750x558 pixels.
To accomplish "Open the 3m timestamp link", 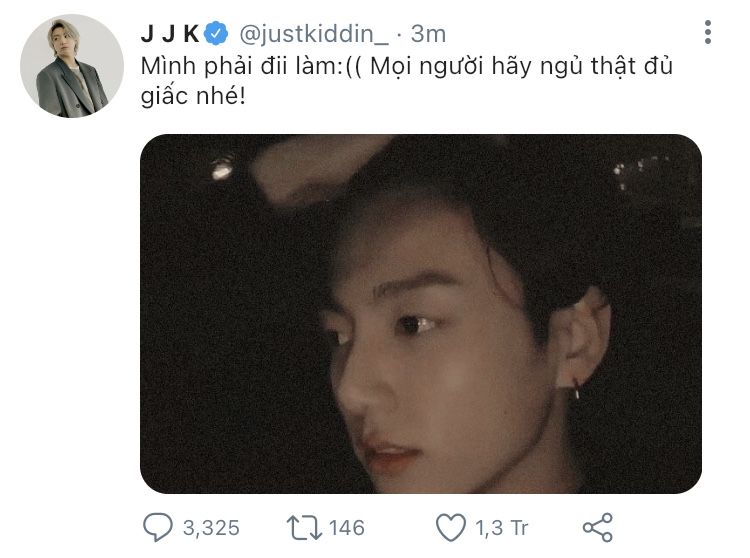I will (x=428, y=34).
